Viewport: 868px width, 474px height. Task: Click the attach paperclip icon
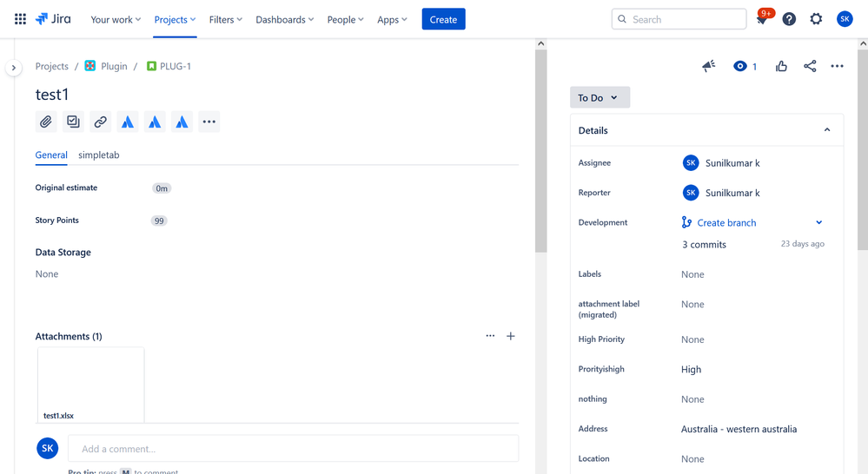point(46,122)
